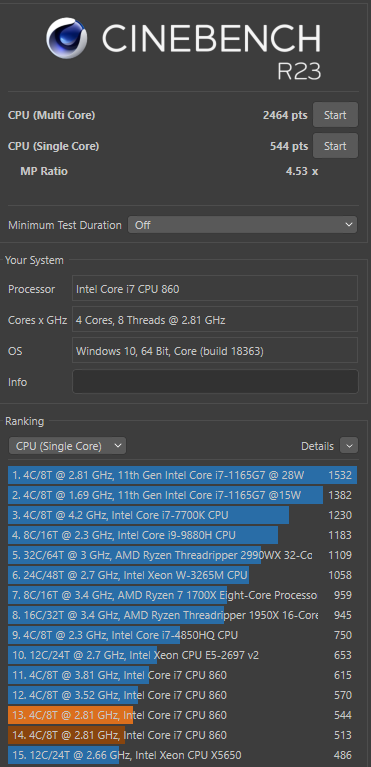Click the Cinebench sphere logo
Screen dimensions: 371x767
67,38
